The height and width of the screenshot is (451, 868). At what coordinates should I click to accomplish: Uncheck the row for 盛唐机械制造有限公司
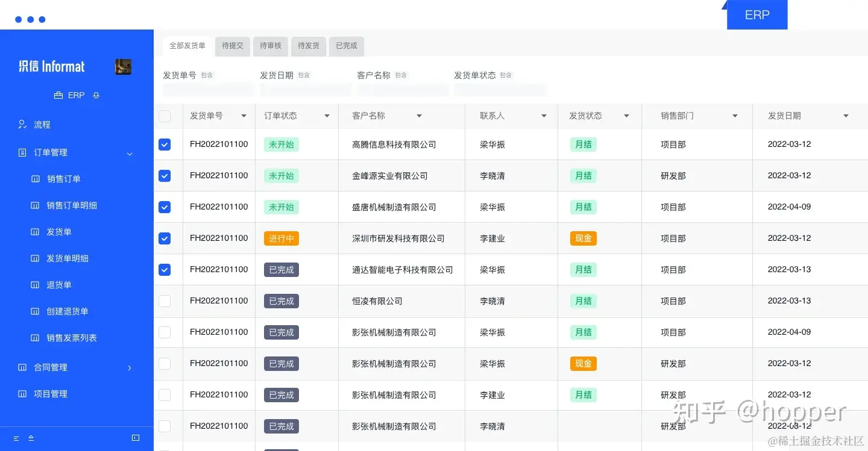[x=165, y=207]
